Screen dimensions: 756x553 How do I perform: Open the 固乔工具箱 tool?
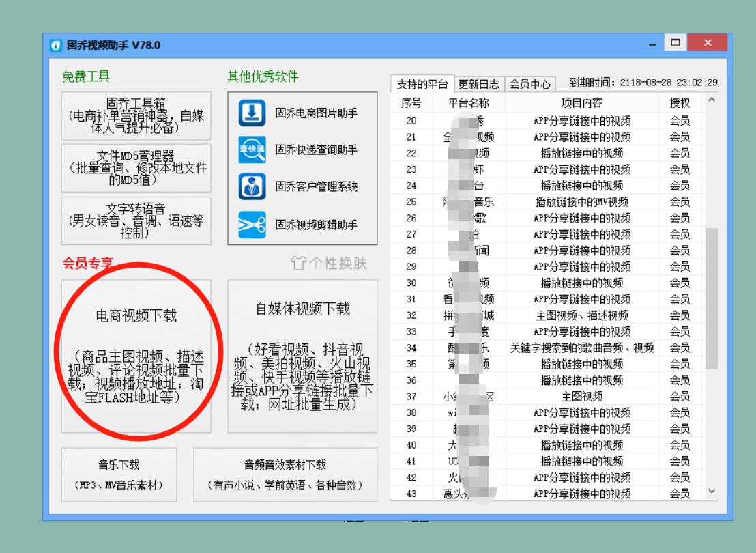click(x=136, y=115)
